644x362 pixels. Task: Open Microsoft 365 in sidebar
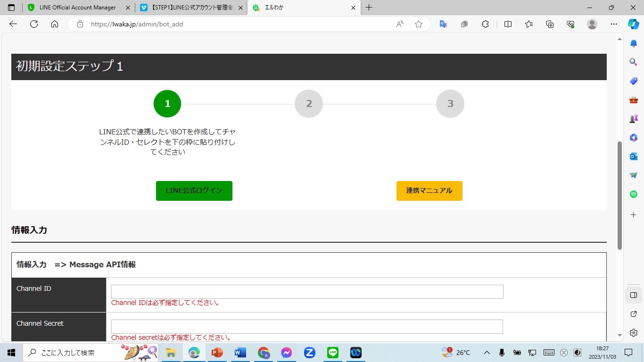634,137
